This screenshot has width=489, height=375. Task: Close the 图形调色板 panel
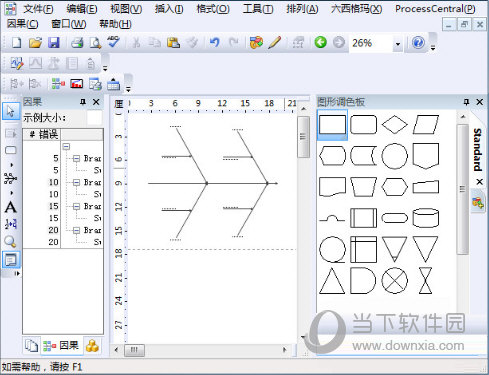point(480,102)
